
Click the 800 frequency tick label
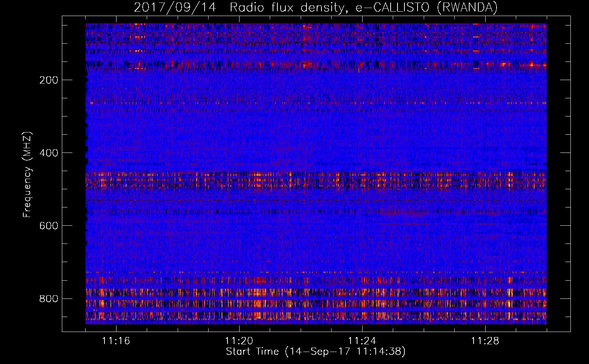pos(49,298)
